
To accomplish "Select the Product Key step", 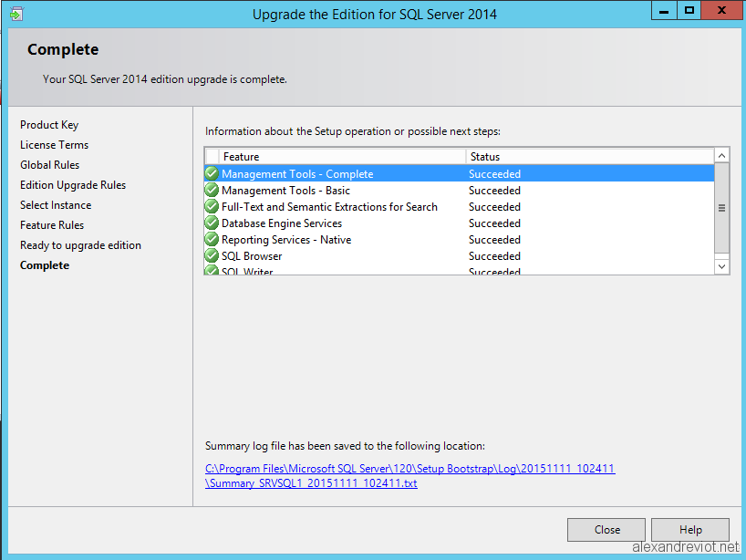I will pyautogui.click(x=49, y=125).
